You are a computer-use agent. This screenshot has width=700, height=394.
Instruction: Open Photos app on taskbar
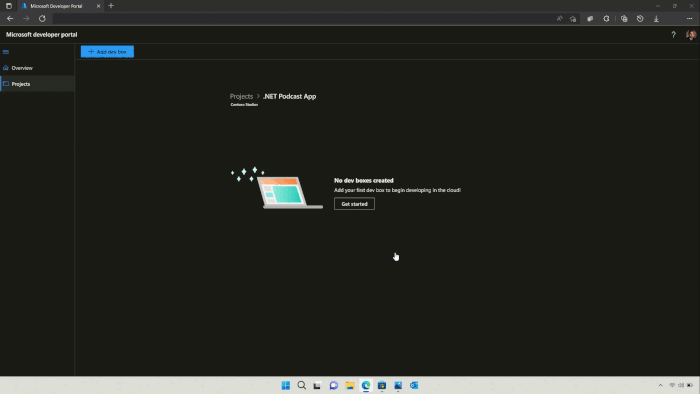[x=398, y=385]
